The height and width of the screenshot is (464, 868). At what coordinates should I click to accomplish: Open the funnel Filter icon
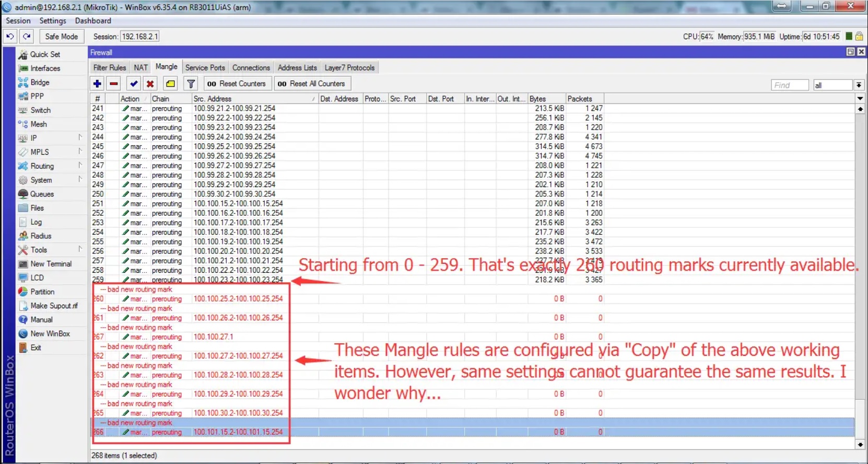(x=191, y=84)
